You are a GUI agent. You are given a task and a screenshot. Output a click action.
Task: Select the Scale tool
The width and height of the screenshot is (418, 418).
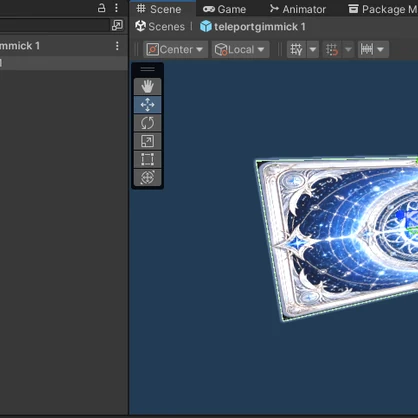147,141
